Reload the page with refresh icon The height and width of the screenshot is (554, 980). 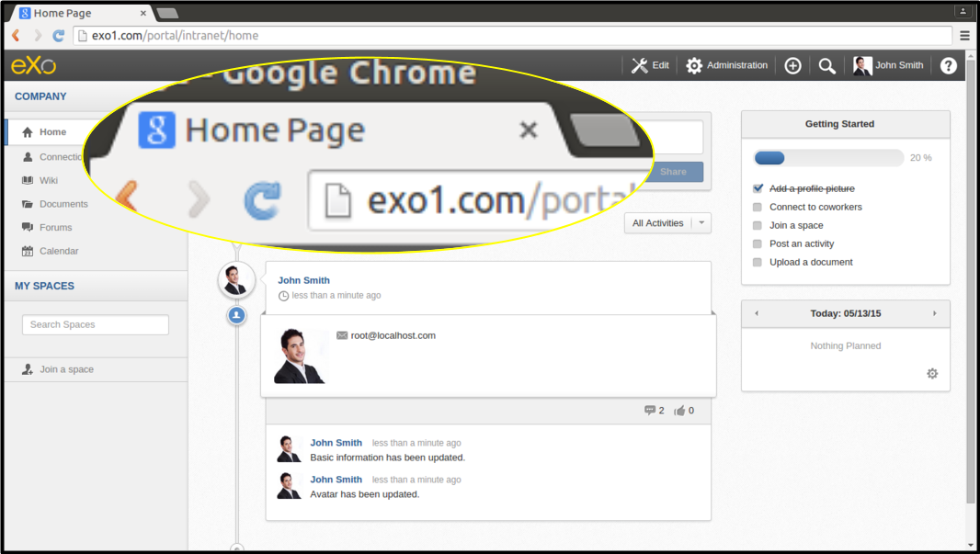pos(58,36)
